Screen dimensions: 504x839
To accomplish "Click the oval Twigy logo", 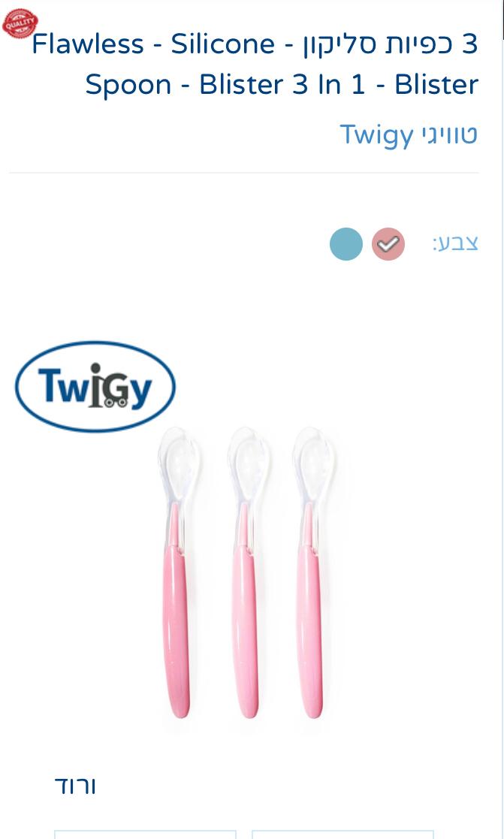I will pyautogui.click(x=95, y=386).
